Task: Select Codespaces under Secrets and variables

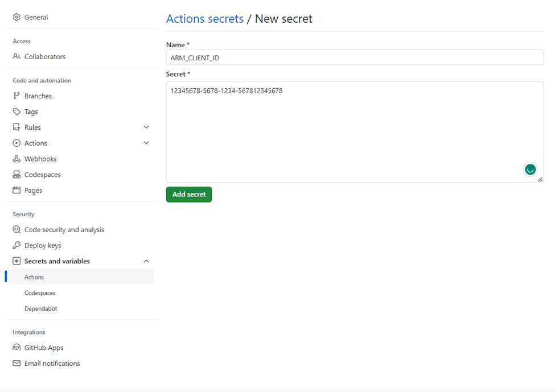Action: pyautogui.click(x=40, y=292)
